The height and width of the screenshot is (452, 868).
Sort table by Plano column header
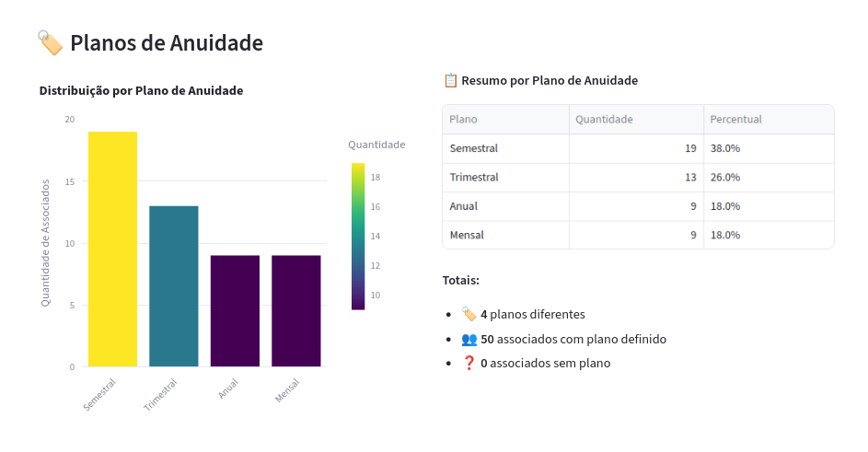[505, 120]
